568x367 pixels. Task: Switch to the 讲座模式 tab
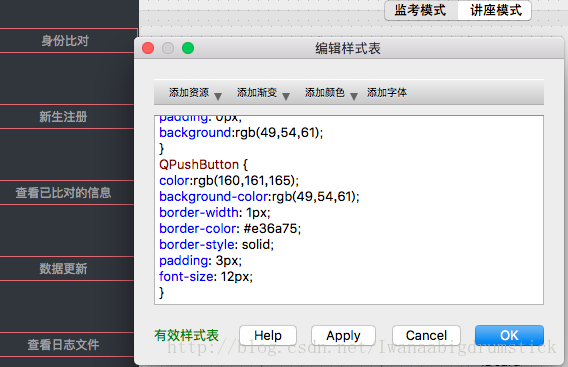(495, 10)
